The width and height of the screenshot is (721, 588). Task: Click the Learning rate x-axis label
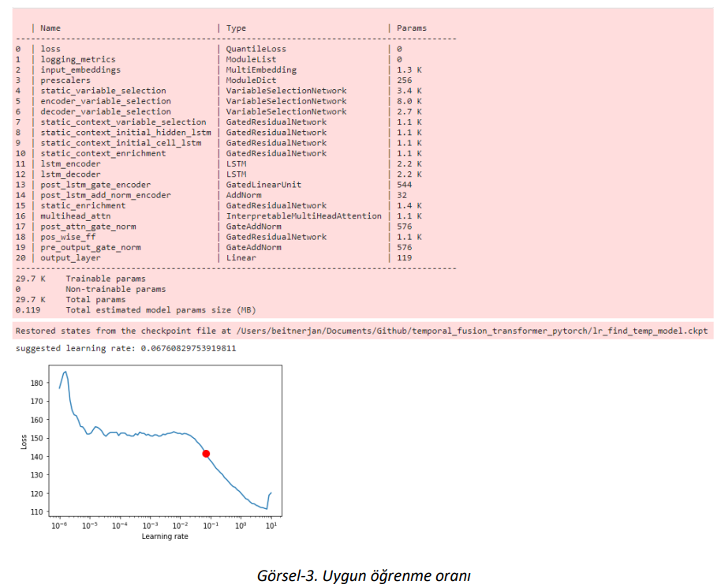tap(165, 537)
